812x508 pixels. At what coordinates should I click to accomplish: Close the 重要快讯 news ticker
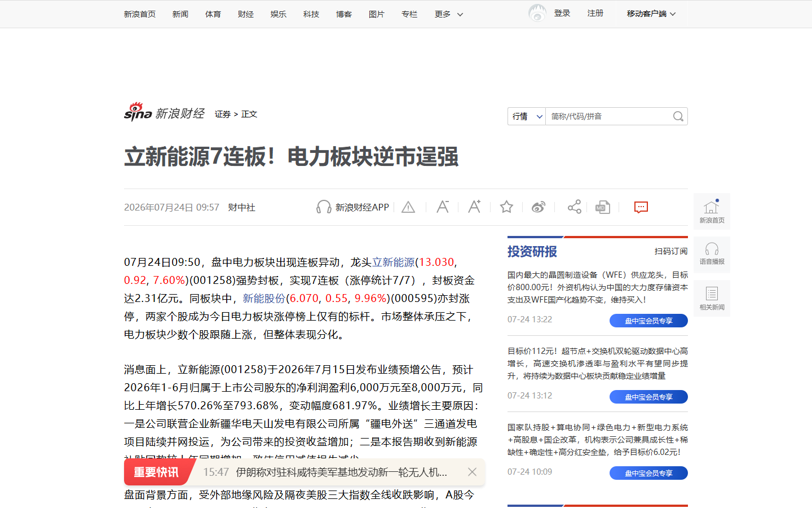(473, 472)
